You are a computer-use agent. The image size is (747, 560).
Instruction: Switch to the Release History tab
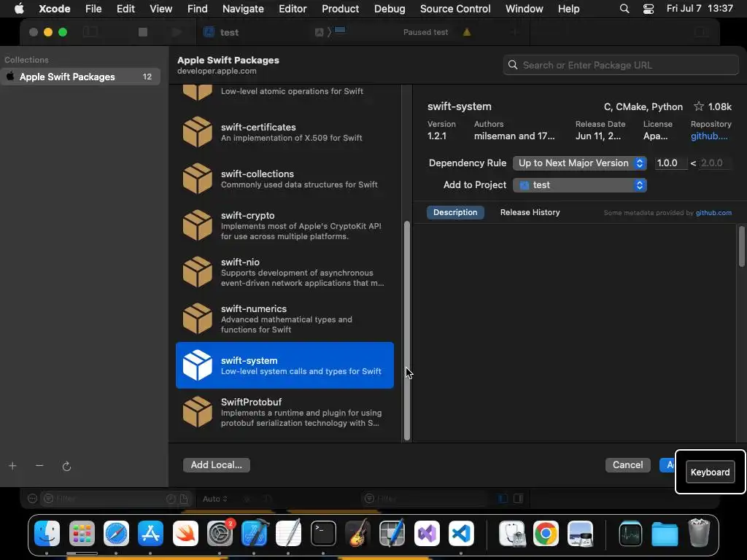point(530,212)
